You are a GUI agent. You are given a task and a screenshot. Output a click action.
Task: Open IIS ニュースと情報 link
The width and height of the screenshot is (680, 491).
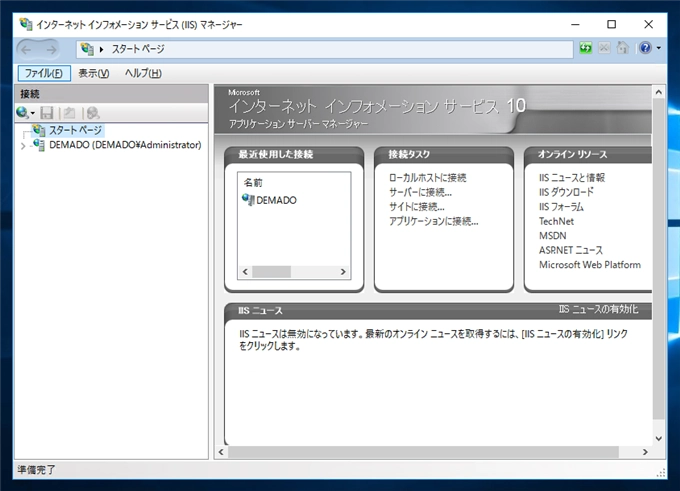(572, 177)
